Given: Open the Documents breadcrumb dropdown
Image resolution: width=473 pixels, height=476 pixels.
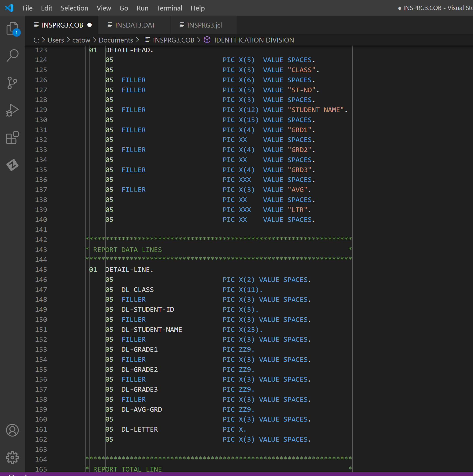Looking at the screenshot, I should point(116,40).
